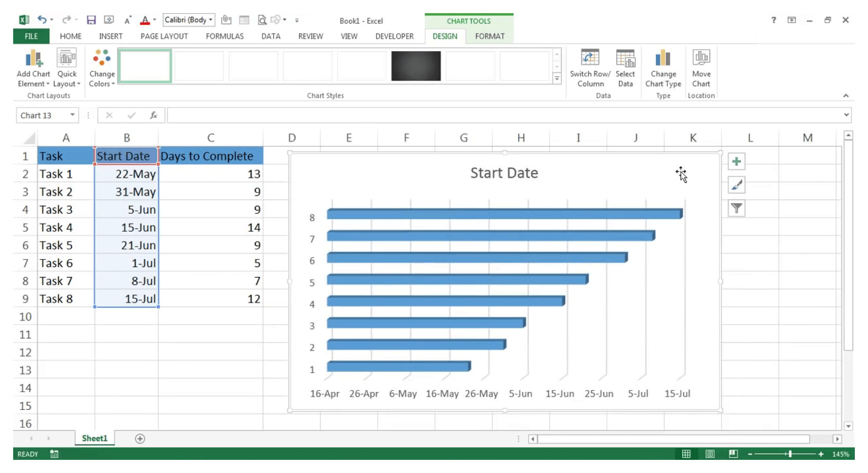Click the dark chart style swatch
Screen dimensions: 868x473
[x=416, y=65]
